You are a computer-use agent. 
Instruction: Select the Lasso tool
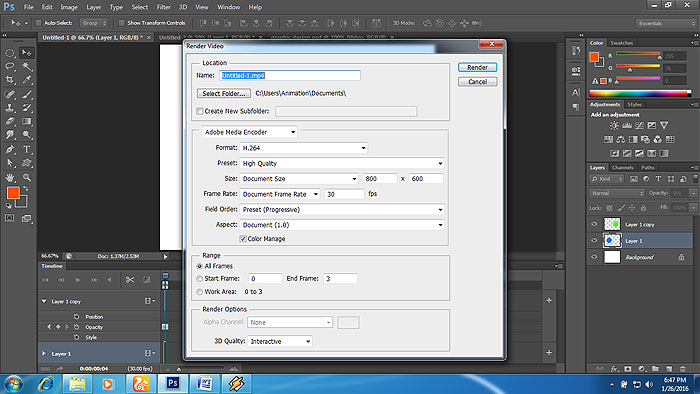(10, 66)
